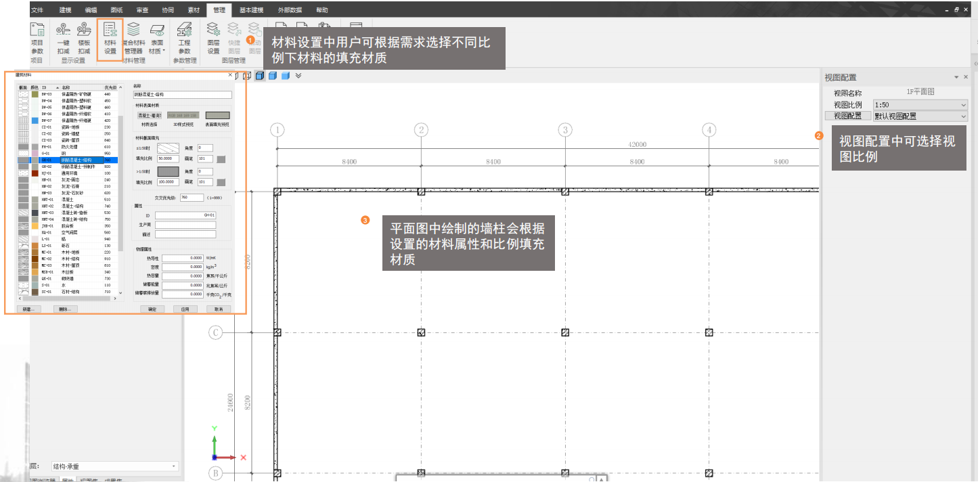Click the material 名称 input field

click(x=183, y=95)
